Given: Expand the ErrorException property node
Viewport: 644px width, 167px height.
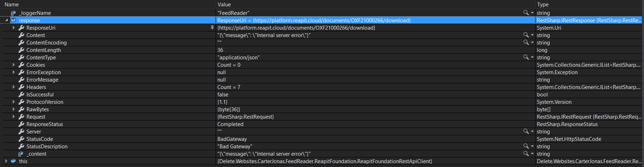Looking at the screenshot, I should tap(13, 72).
